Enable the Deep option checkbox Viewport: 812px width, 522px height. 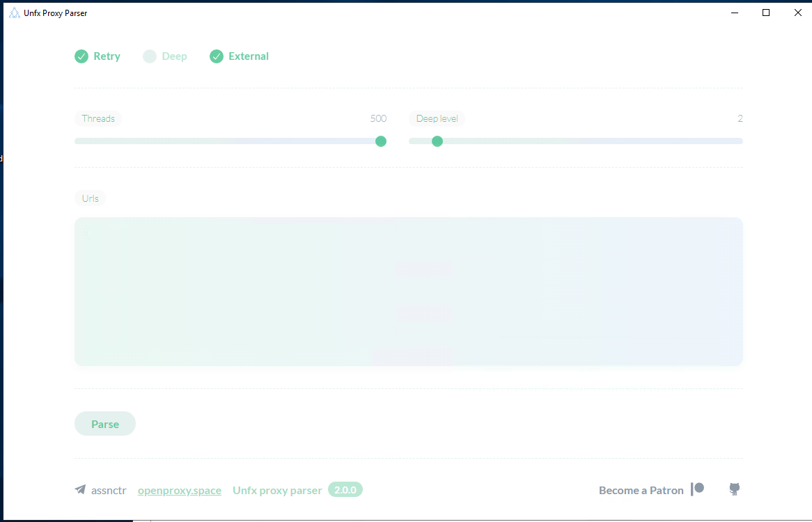(150, 56)
